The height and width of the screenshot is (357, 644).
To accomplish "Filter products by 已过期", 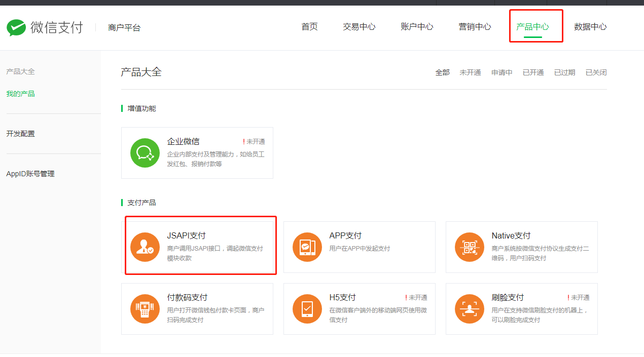I will 564,72.
